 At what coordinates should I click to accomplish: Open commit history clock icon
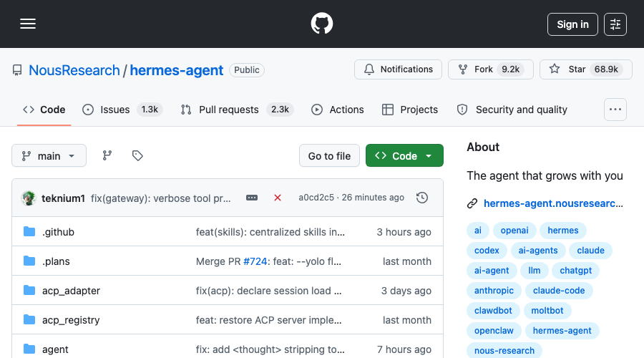(x=421, y=198)
